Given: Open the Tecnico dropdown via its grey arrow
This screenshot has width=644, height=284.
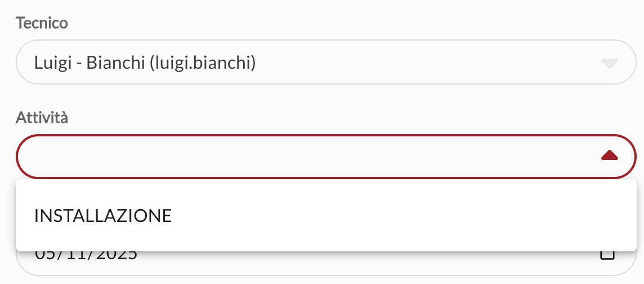Looking at the screenshot, I should pos(609,63).
